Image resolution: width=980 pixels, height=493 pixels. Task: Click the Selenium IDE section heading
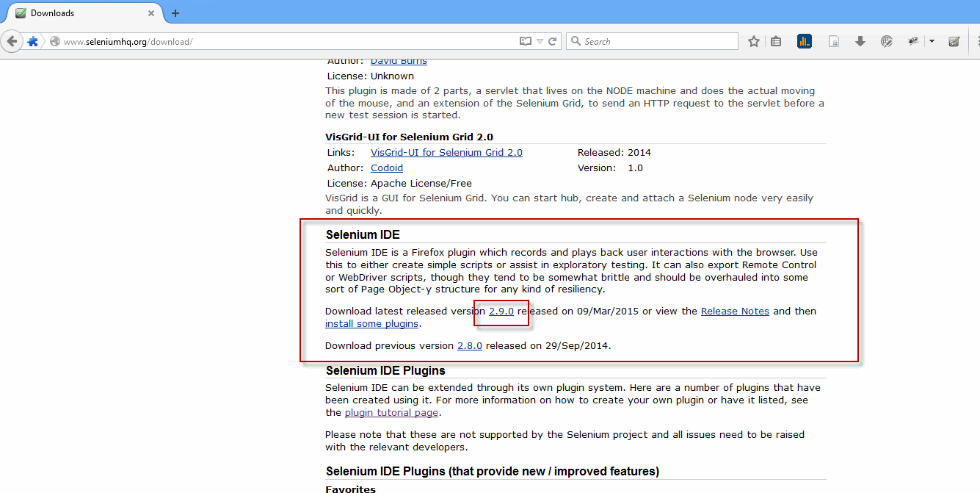click(363, 234)
